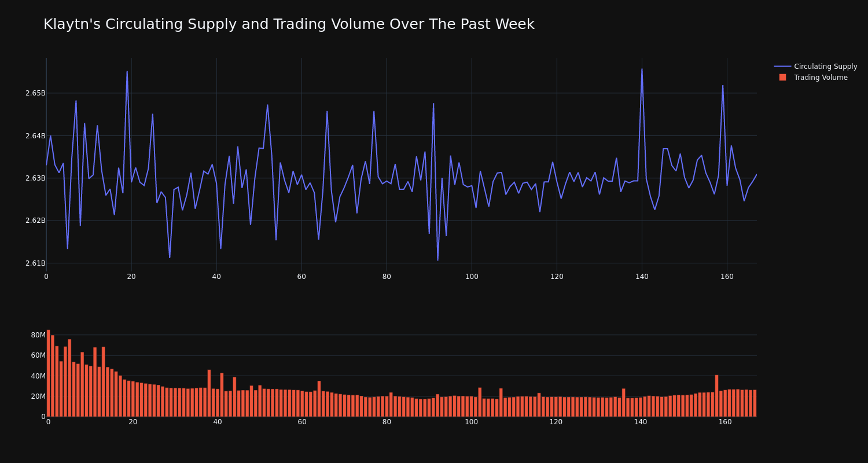868x463 pixels.
Task: Click the 100 tick on upper x-axis
Action: [472, 277]
